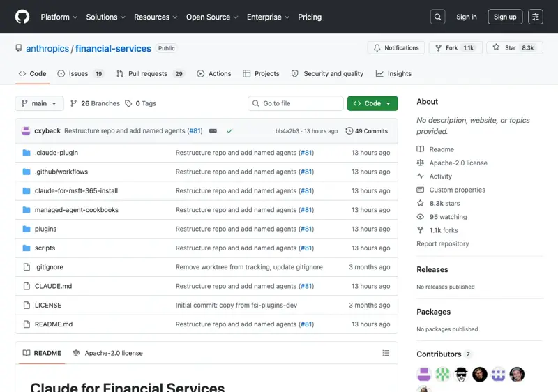The image size is (558, 392).
Task: Open the 49 Commits history link
Action: point(367,131)
